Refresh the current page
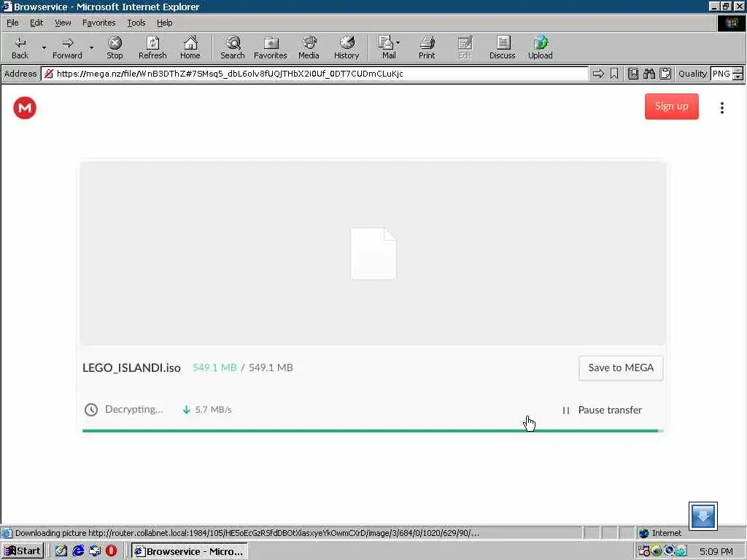The height and width of the screenshot is (560, 747). coord(152,47)
